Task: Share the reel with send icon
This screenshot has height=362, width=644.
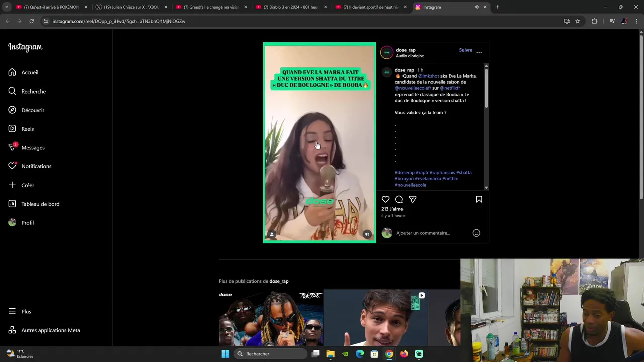Action: click(x=413, y=199)
